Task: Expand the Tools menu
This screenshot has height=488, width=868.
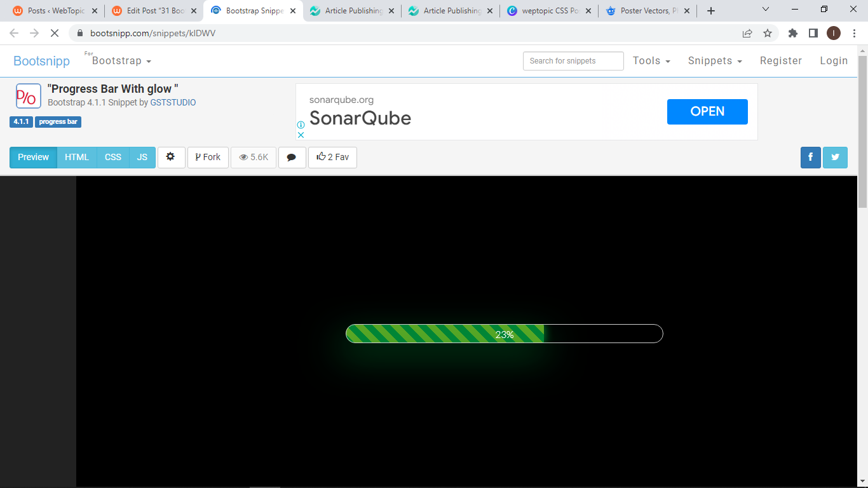Action: coord(651,60)
